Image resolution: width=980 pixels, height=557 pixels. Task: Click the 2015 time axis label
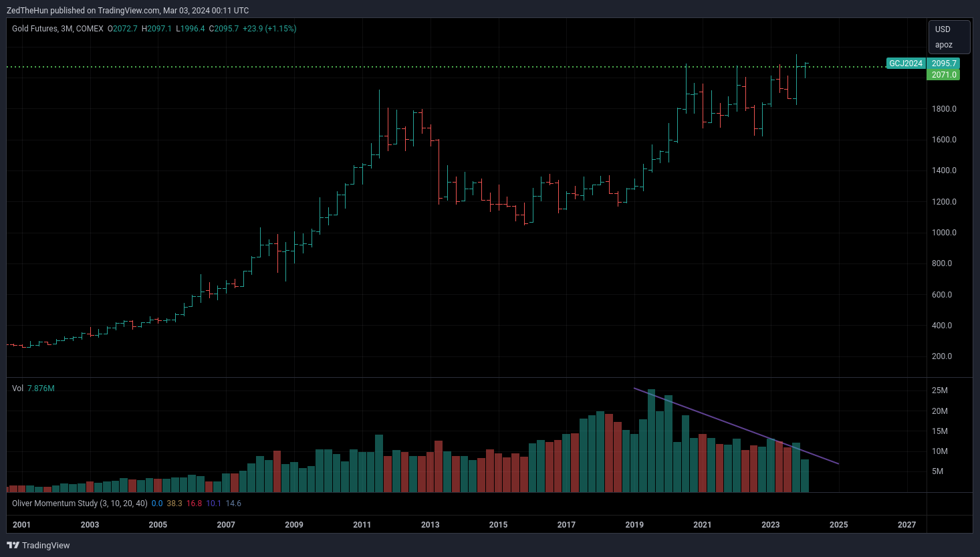tap(498, 525)
